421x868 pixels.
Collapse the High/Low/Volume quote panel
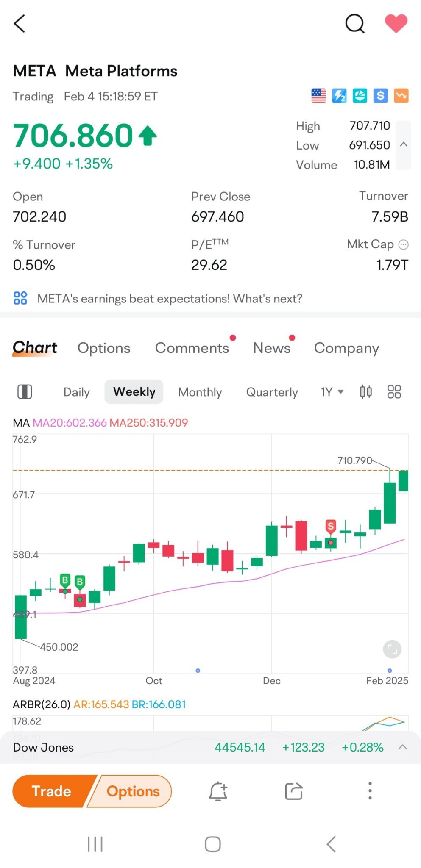pyautogui.click(x=404, y=145)
